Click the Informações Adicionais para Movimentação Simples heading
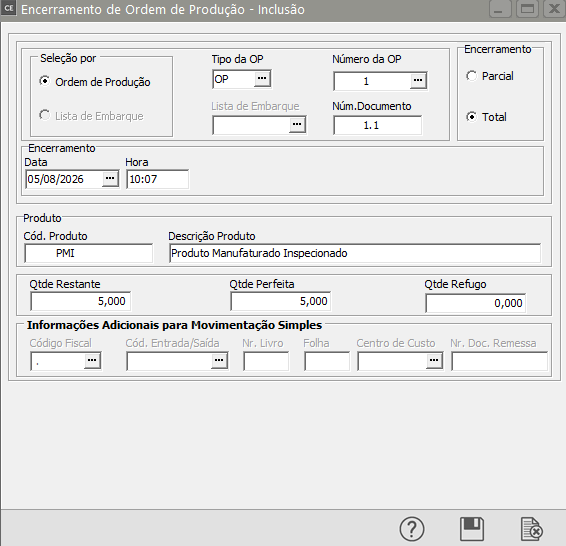The width and height of the screenshot is (566, 546). point(174,325)
